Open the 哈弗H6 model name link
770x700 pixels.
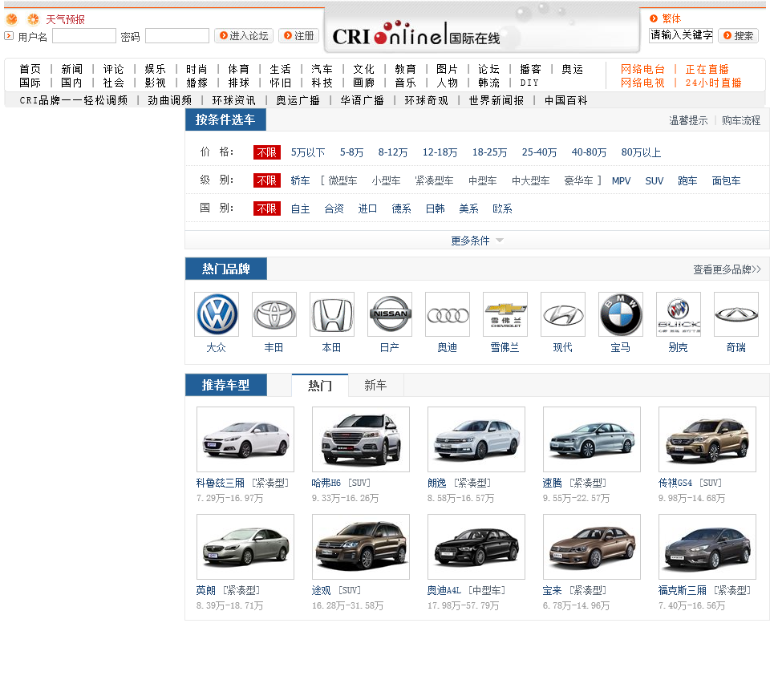326,483
